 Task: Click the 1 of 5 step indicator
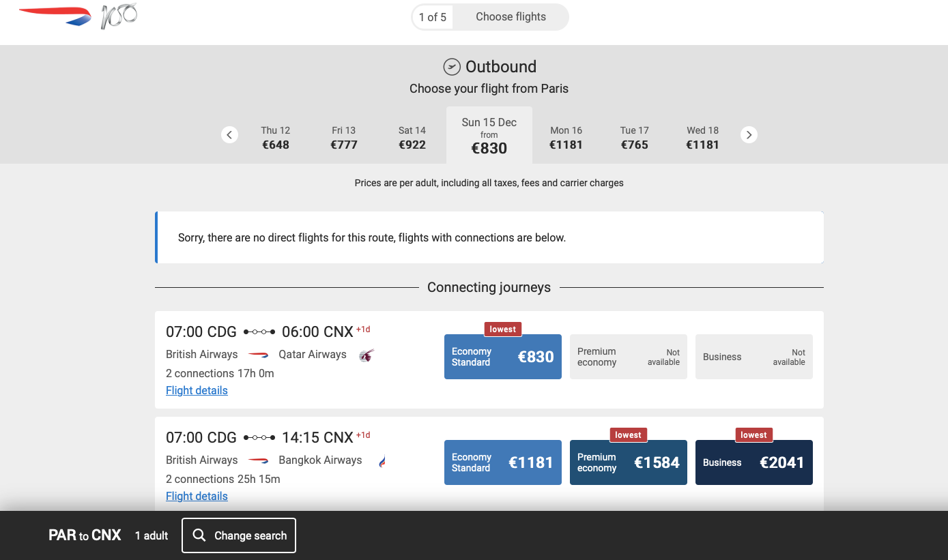point(433,17)
